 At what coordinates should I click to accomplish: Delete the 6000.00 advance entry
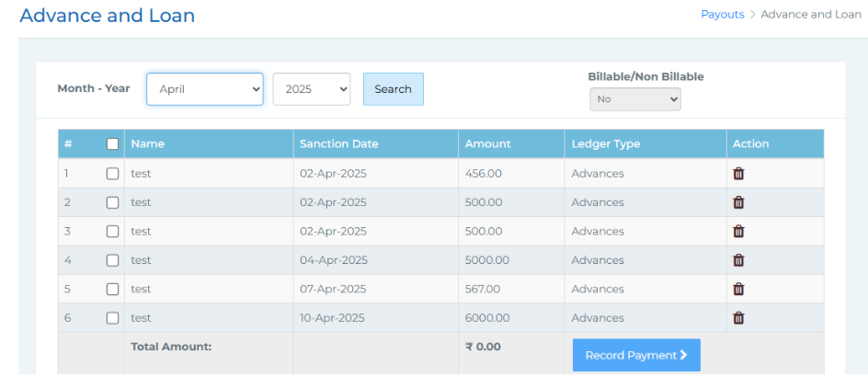(x=737, y=318)
